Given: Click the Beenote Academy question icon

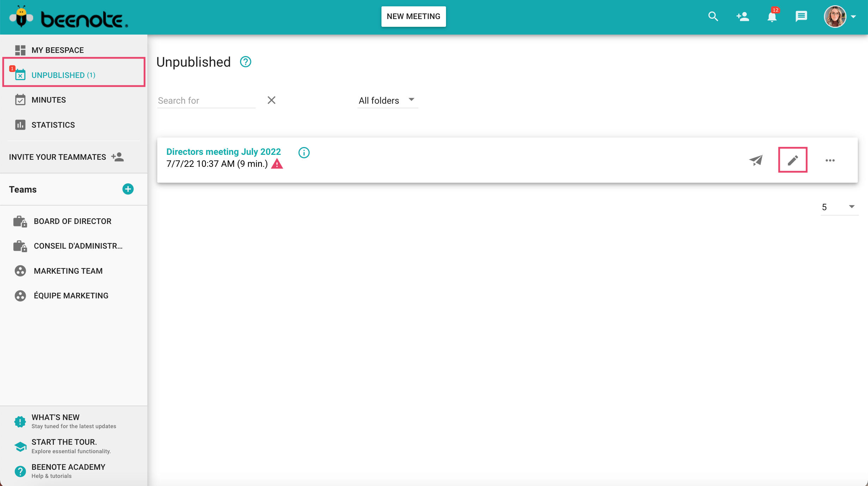Looking at the screenshot, I should tap(20, 471).
